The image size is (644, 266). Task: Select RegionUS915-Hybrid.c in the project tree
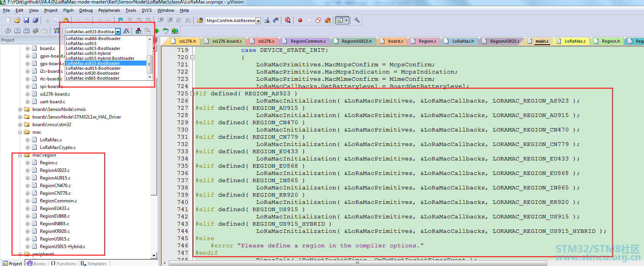[x=63, y=247]
